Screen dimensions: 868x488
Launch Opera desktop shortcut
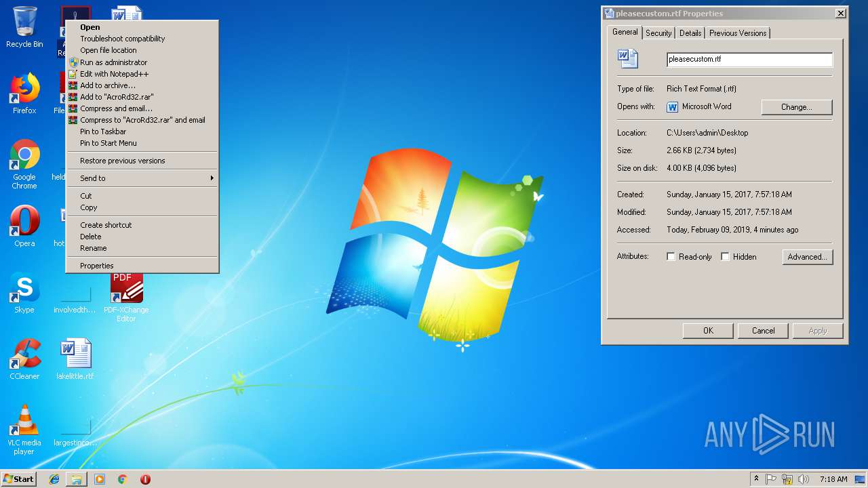pos(24,226)
